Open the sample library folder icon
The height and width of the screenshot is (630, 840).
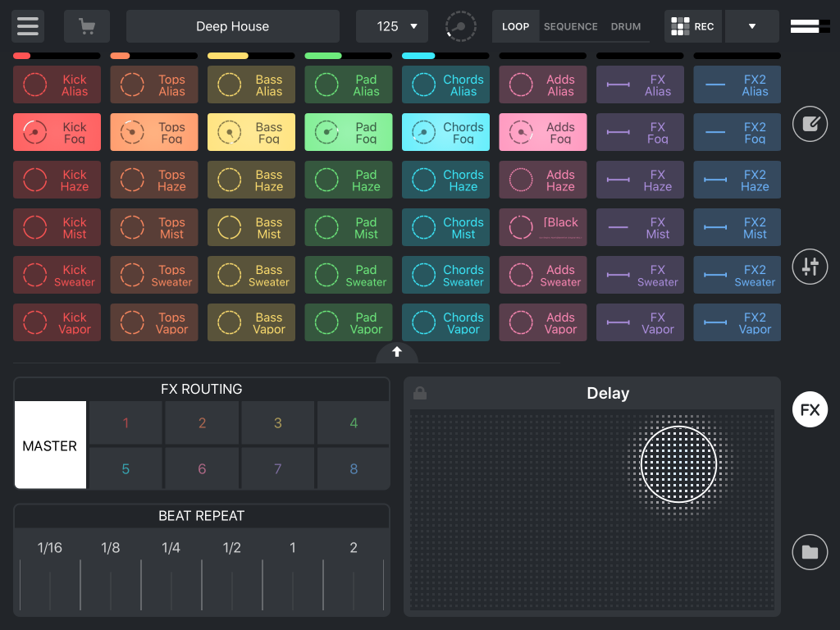tap(810, 552)
